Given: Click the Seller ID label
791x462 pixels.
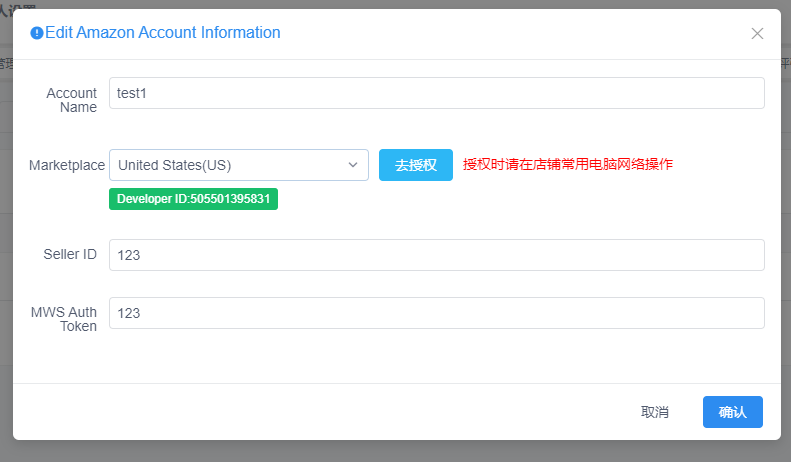Looking at the screenshot, I should [70, 254].
